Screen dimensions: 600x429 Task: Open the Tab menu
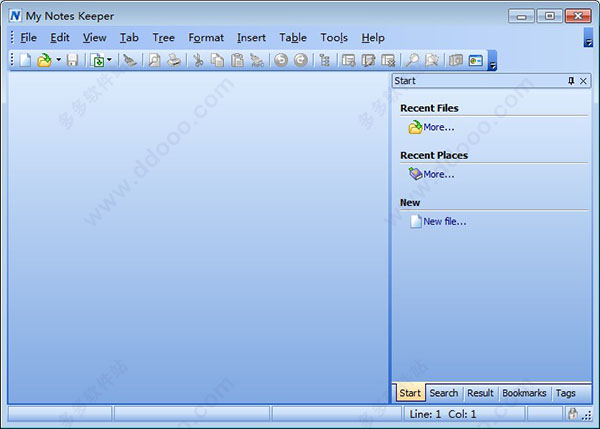129,38
